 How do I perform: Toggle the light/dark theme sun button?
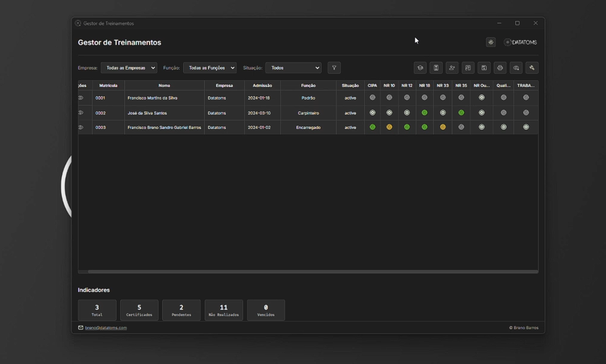(491, 42)
